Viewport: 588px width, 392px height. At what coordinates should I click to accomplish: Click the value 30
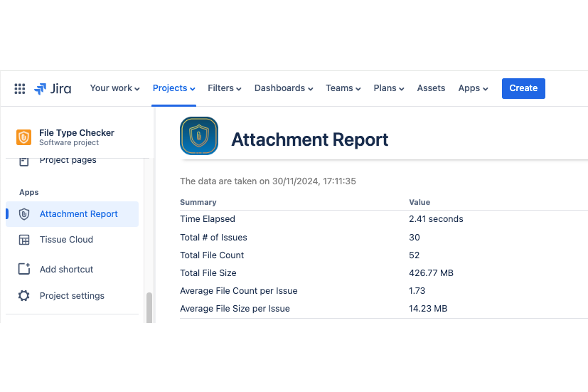pyautogui.click(x=415, y=238)
